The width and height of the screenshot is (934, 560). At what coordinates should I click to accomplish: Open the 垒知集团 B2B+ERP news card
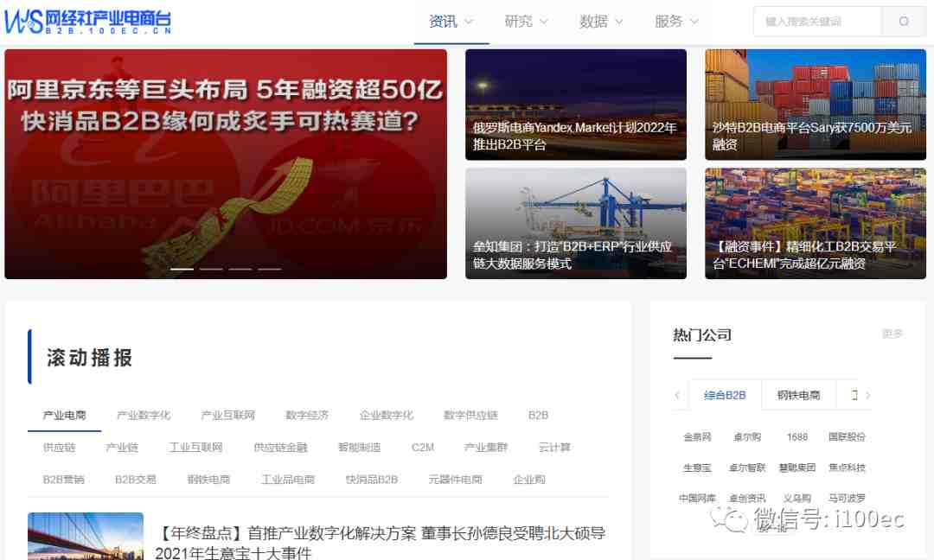[575, 223]
